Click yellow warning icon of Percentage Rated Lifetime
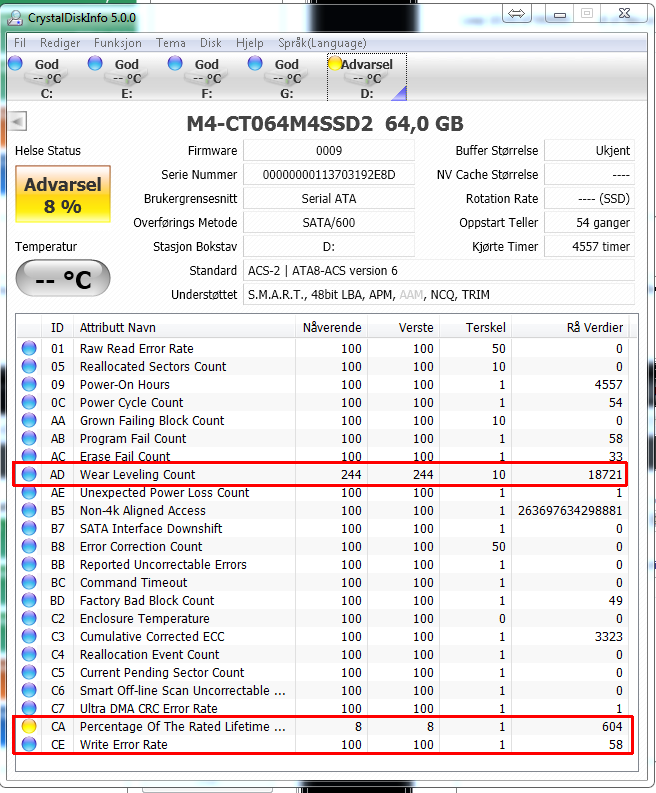Image resolution: width=656 pixels, height=793 pixels. [29, 726]
